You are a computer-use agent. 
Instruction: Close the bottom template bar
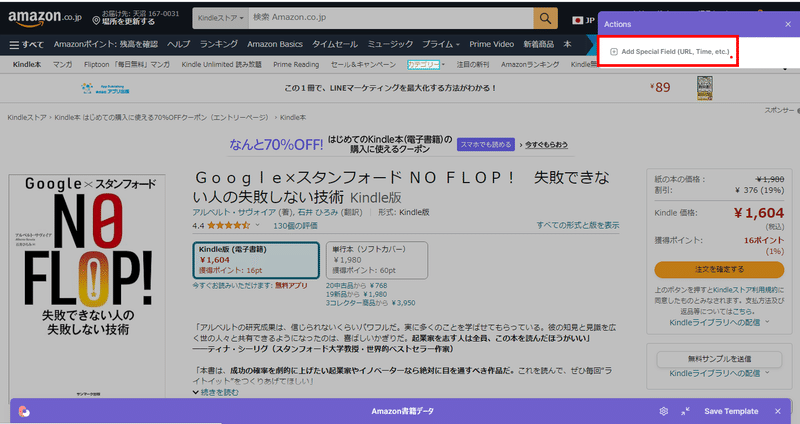(x=778, y=411)
